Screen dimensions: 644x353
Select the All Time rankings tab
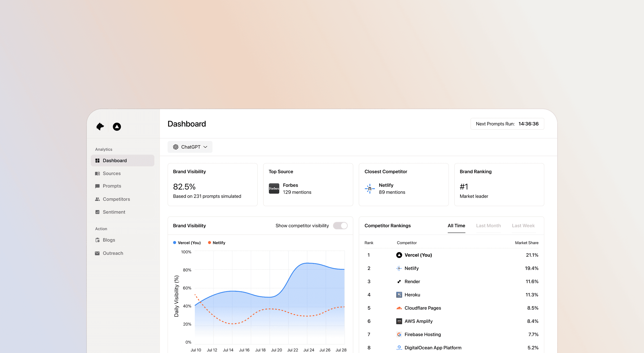coord(456,225)
